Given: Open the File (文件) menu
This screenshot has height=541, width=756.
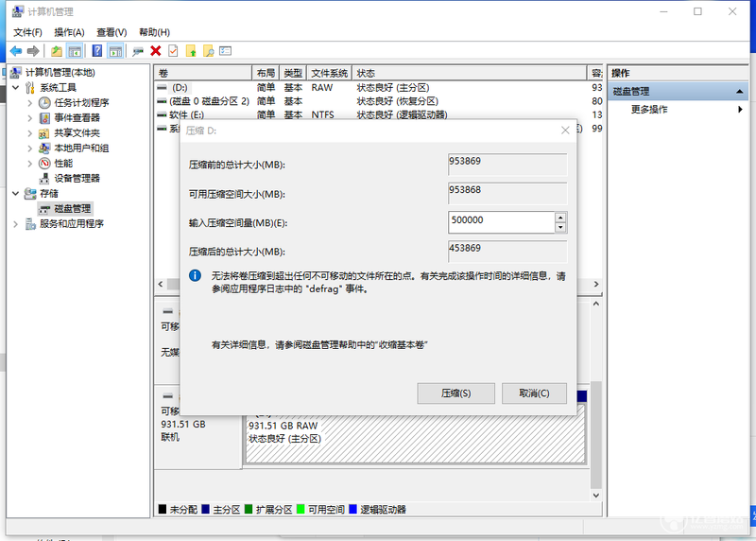Looking at the screenshot, I should [27, 32].
